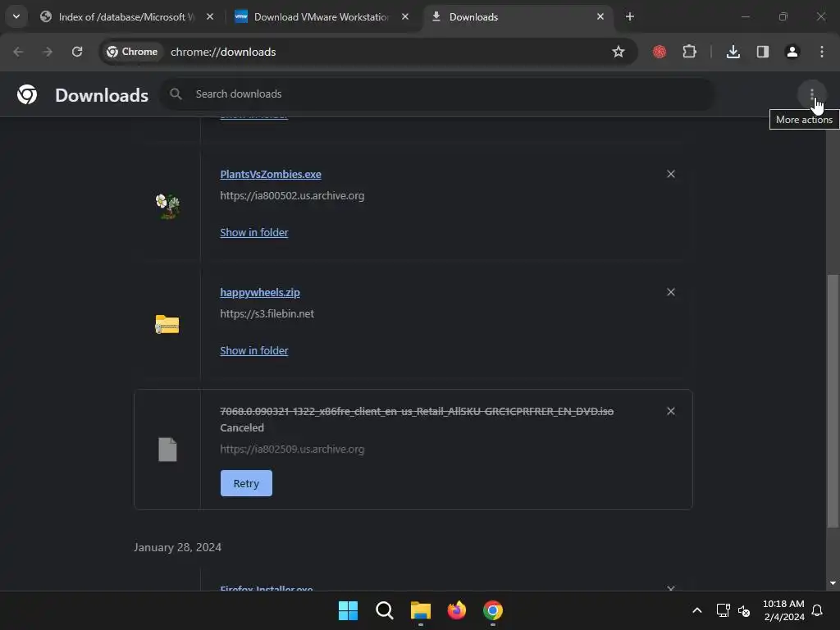Remove PlantsVsZombies.exe from the list

[671, 174]
